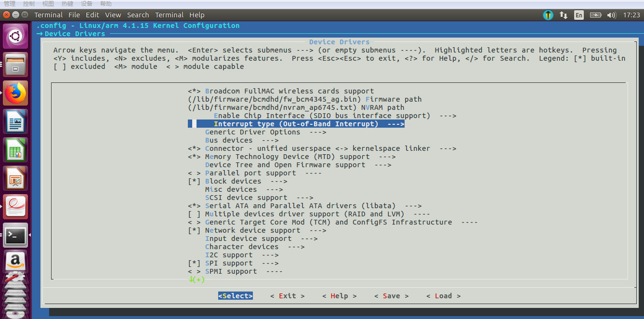Focus the Terminal dock icon
Image resolution: width=644 pixels, height=319 pixels.
15,235
